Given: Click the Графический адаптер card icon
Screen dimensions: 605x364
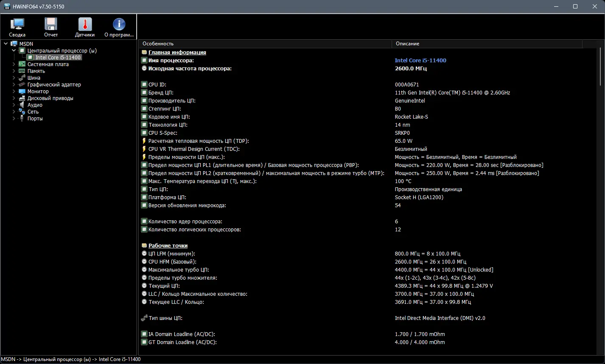Looking at the screenshot, I should pyautogui.click(x=22, y=85).
